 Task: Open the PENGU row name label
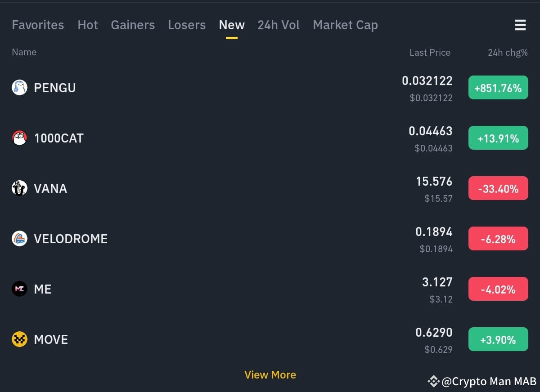pyautogui.click(x=54, y=88)
